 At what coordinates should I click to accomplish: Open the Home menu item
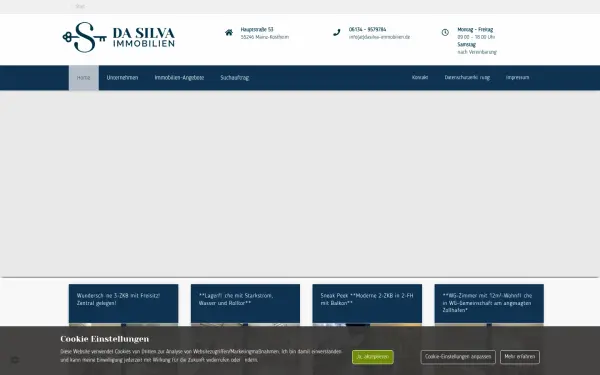83,78
